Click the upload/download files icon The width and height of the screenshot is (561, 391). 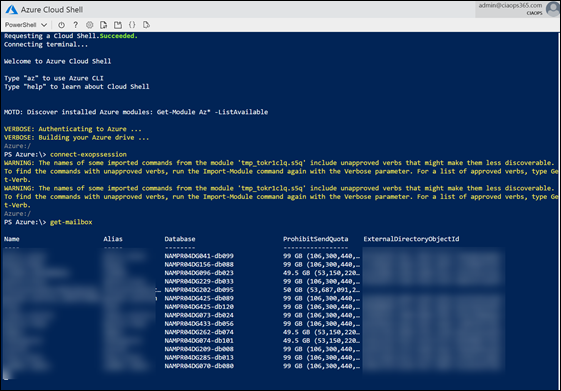tap(104, 25)
